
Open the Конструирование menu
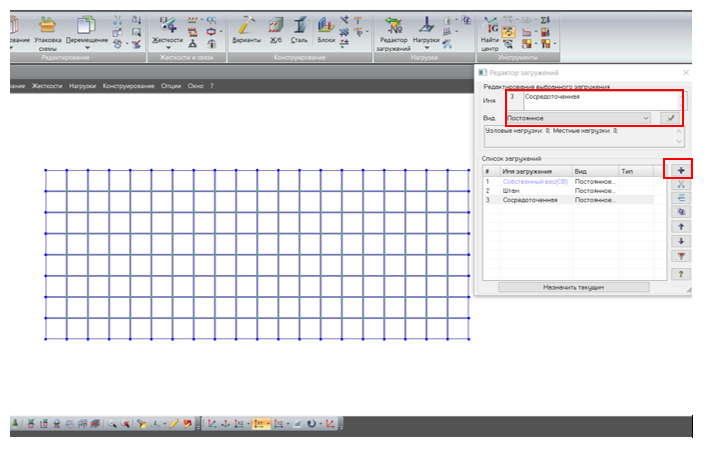click(x=128, y=86)
